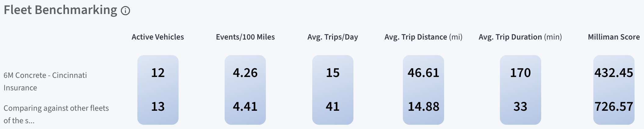Click trip duration value 170

520,73
